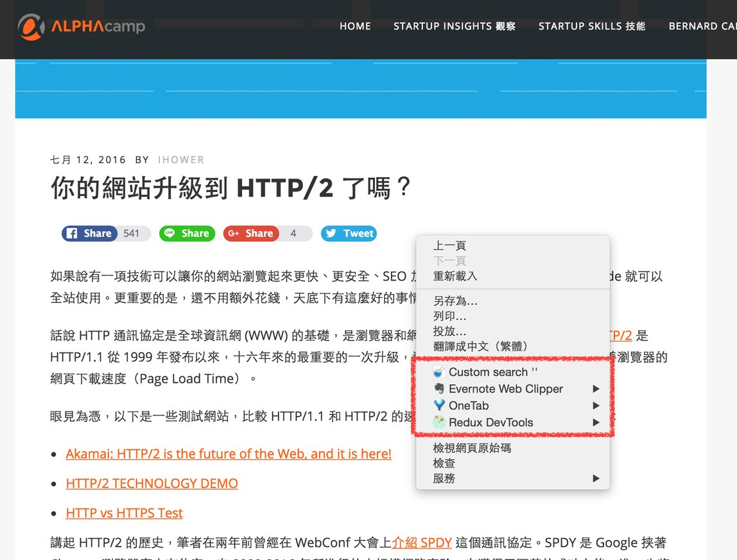
Task: Select 翻譯成中文（繁體） menu item
Action: pyautogui.click(x=481, y=346)
